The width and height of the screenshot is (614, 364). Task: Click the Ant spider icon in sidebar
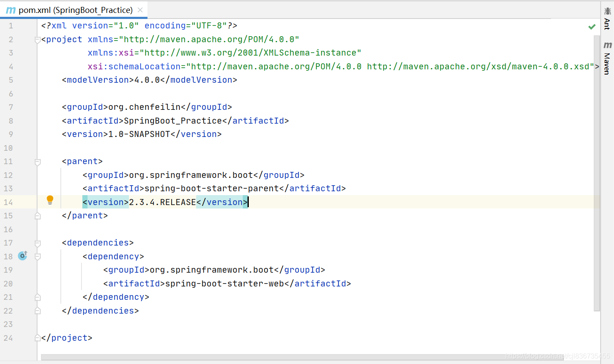tap(608, 11)
